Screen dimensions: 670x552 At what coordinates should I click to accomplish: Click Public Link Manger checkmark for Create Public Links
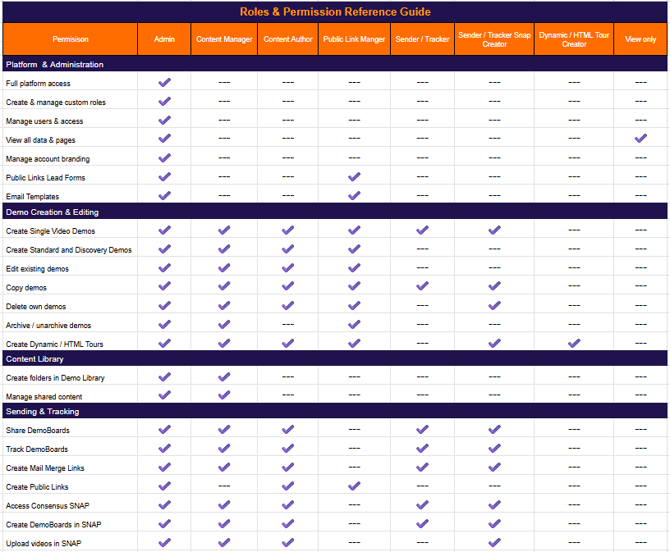click(354, 486)
